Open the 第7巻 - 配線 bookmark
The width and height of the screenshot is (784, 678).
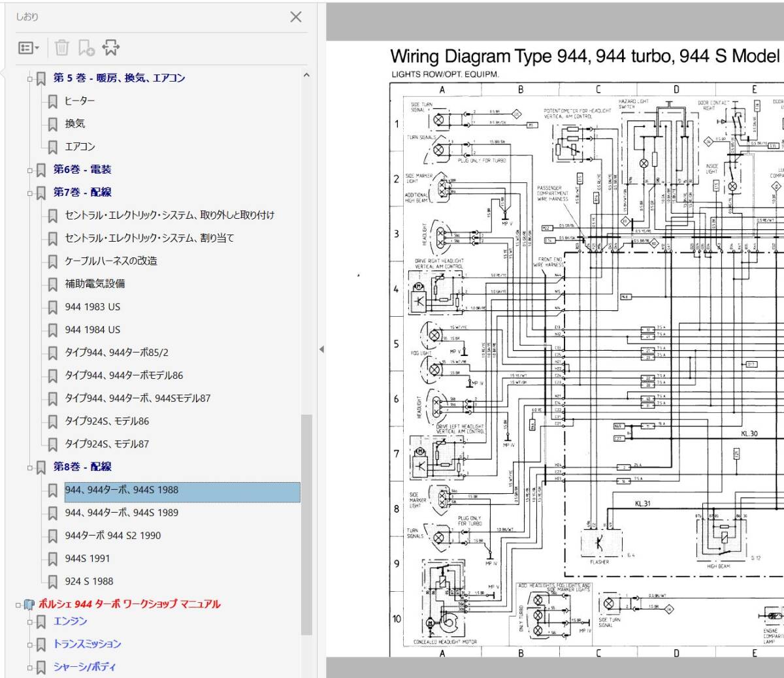pyautogui.click(x=82, y=192)
